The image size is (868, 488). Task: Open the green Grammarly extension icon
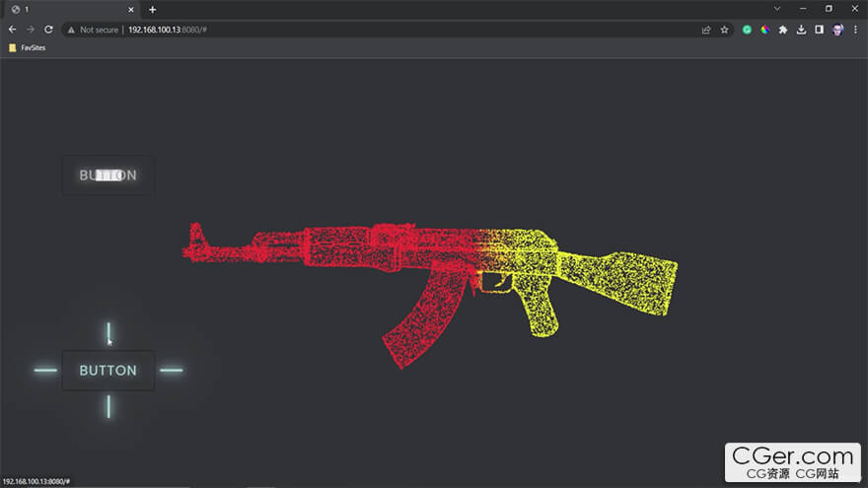747,30
